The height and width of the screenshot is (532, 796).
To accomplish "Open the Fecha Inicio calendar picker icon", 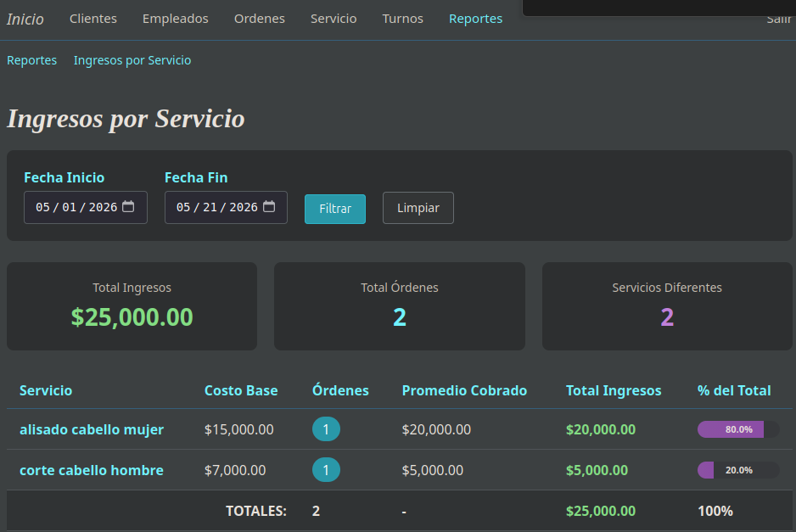I will pyautogui.click(x=128, y=207).
